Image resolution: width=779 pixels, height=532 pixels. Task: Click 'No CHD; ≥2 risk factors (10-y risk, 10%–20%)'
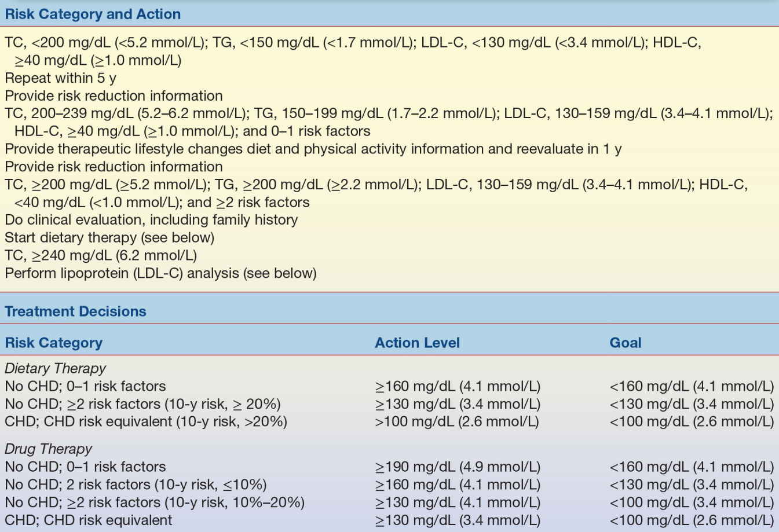click(155, 502)
